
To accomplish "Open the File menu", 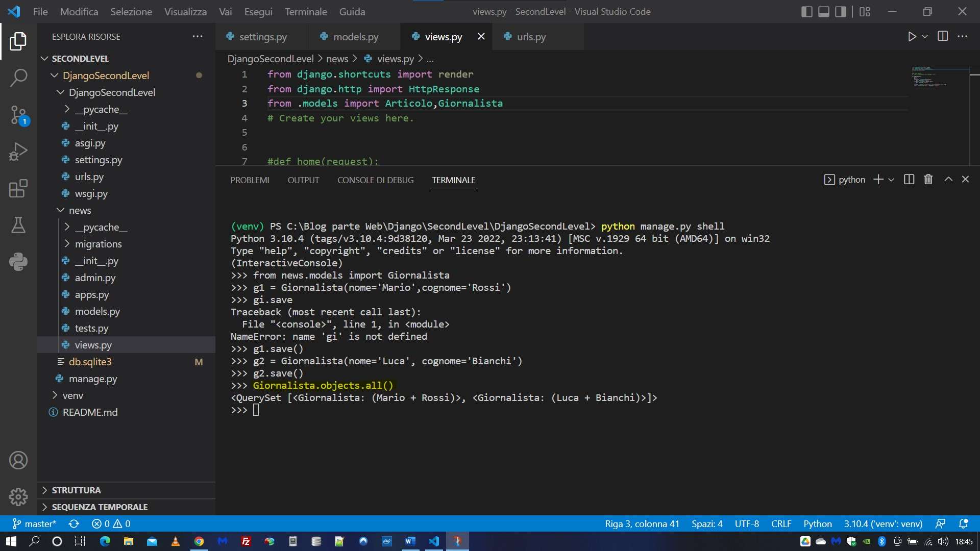I will 40,11.
